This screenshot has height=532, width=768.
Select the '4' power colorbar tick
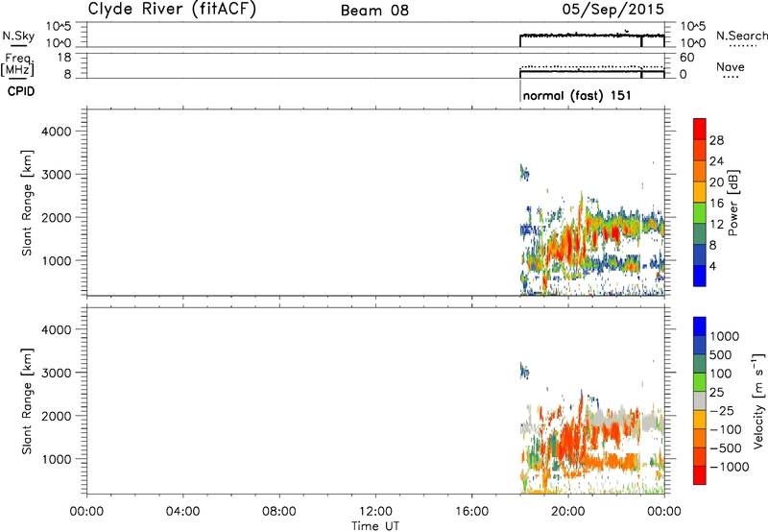pos(712,266)
